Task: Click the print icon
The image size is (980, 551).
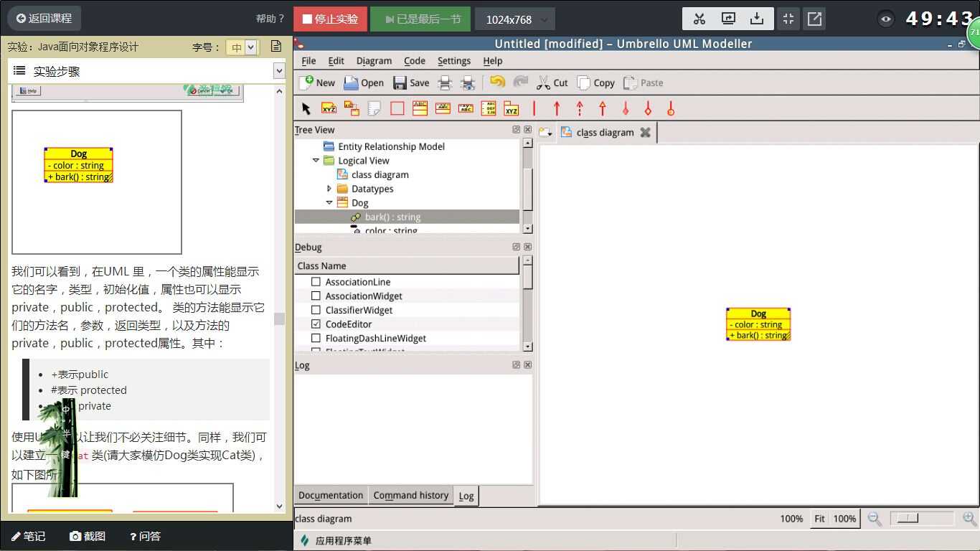Action: 445,83
